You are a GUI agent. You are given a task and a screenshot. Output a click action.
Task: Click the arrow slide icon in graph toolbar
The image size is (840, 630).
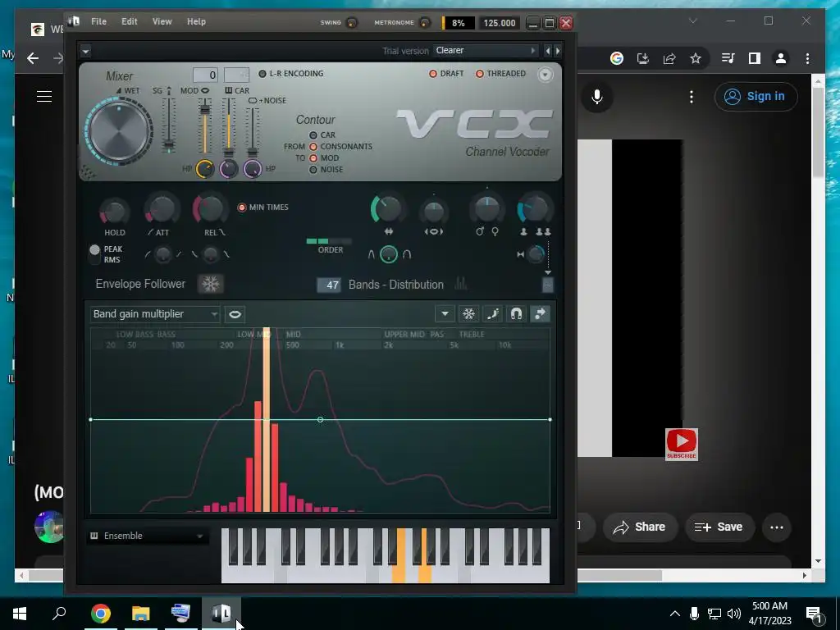pos(540,314)
